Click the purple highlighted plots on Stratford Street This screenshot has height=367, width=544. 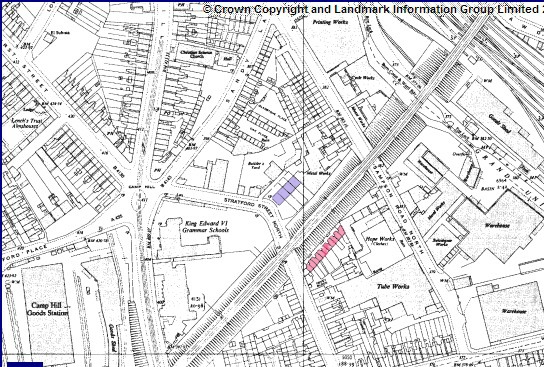pos(286,190)
